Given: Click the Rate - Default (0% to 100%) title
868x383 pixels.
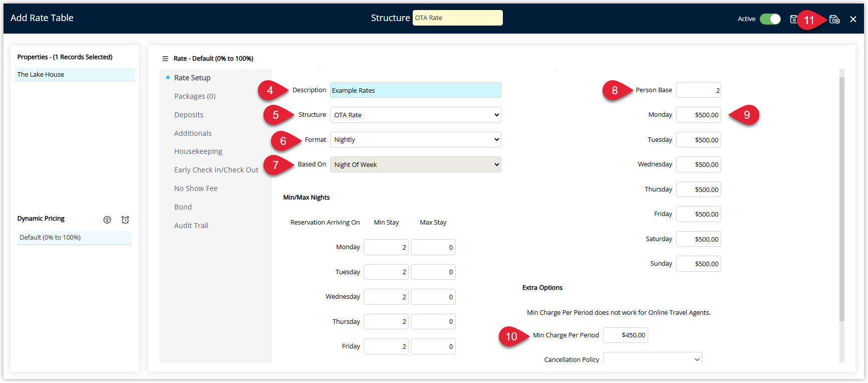Looking at the screenshot, I should pyautogui.click(x=213, y=59).
